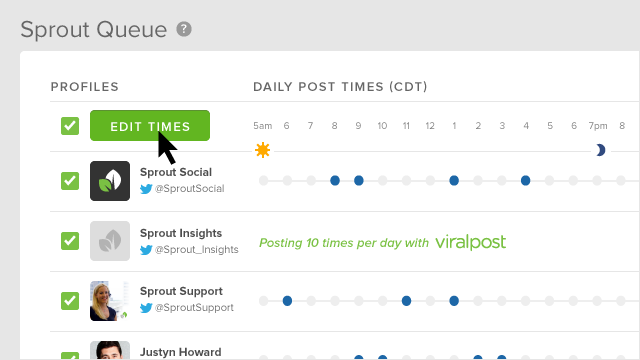
Task: Select the 6am post dot for Sprout Support
Action: coord(287,301)
